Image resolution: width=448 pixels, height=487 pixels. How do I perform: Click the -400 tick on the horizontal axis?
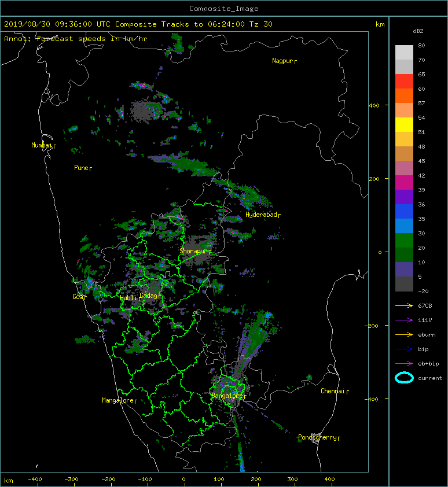pos(35,479)
